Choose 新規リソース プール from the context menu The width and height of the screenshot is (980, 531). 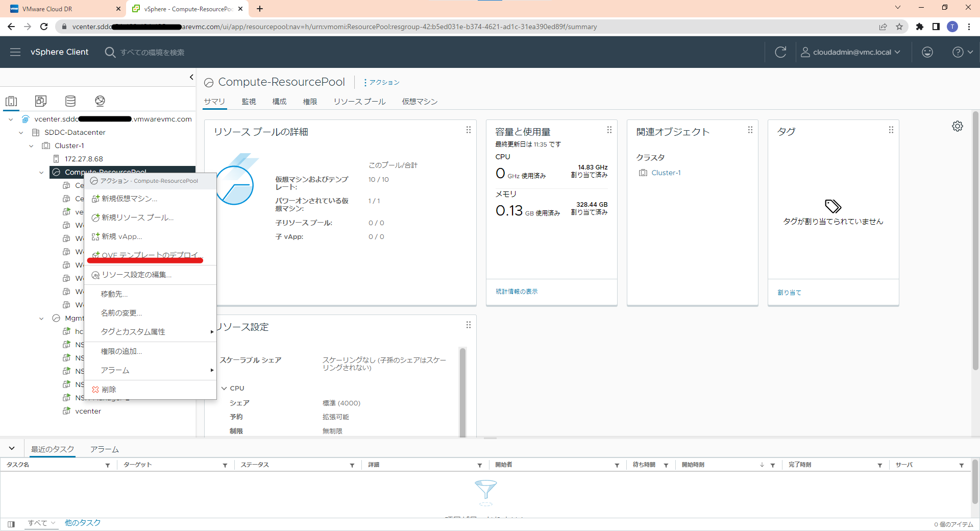tap(151, 218)
